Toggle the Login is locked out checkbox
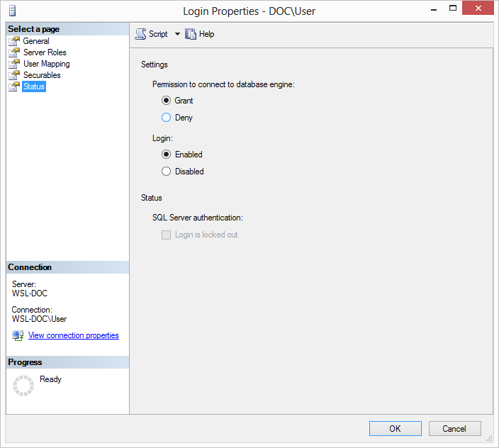 (166, 235)
